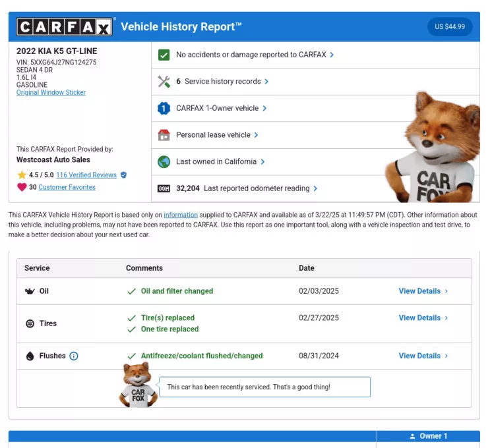Click the service history wrench icon
The image size is (490, 448).
coord(164,82)
